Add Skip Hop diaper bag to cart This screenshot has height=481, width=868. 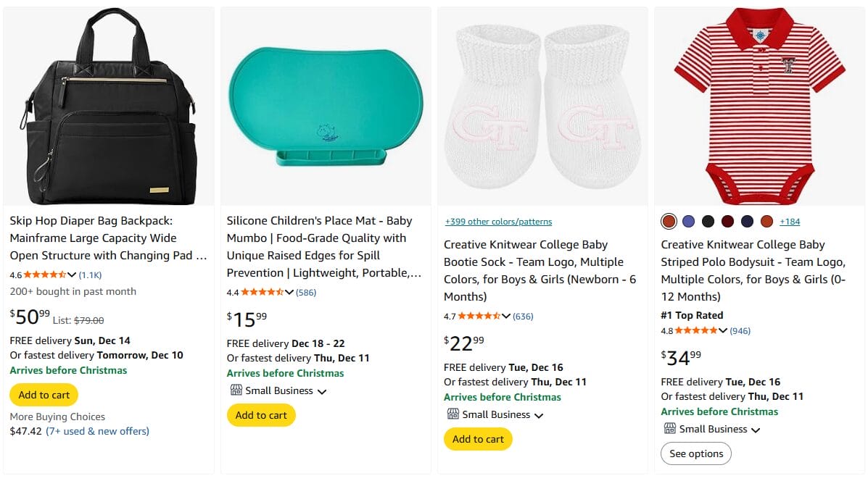[44, 395]
